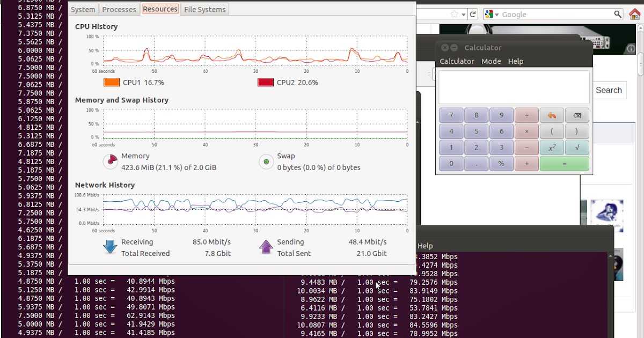Click calculator close parenthesis button
The height and width of the screenshot is (338, 644).
577,131
